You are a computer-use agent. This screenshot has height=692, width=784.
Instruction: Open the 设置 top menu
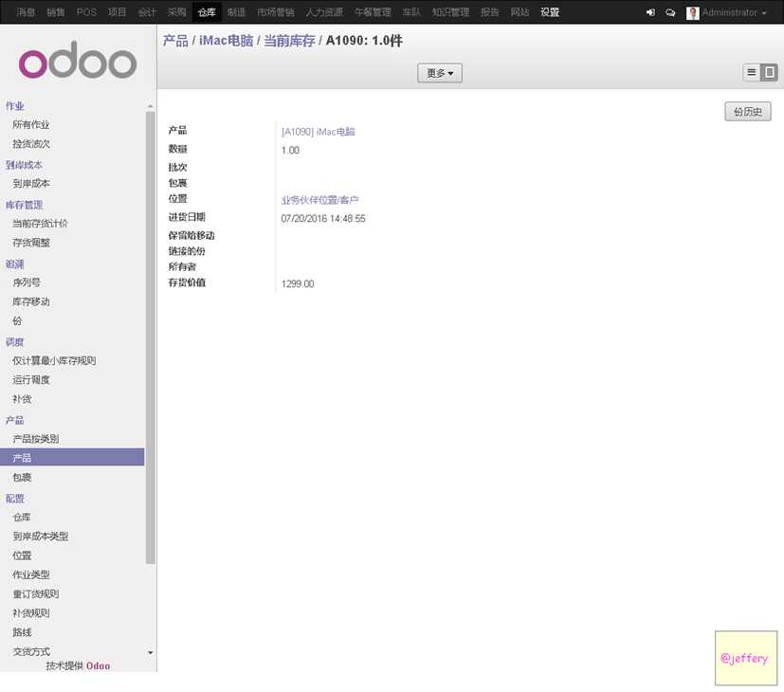pyautogui.click(x=550, y=12)
